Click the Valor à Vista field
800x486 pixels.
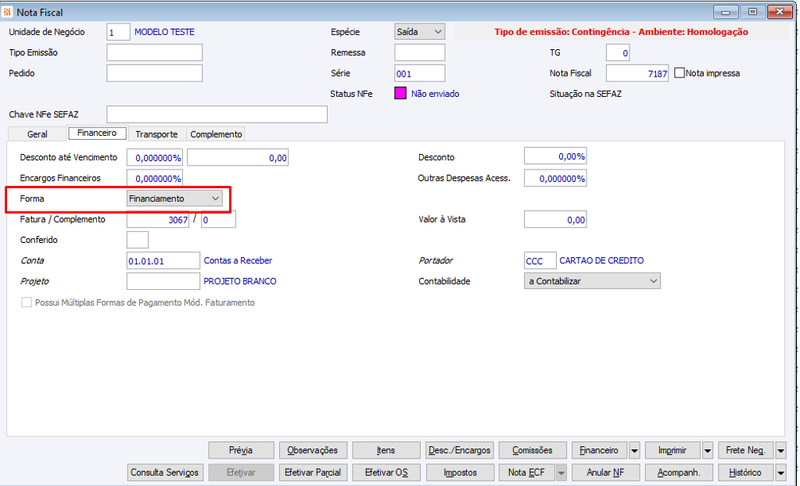[555, 219]
